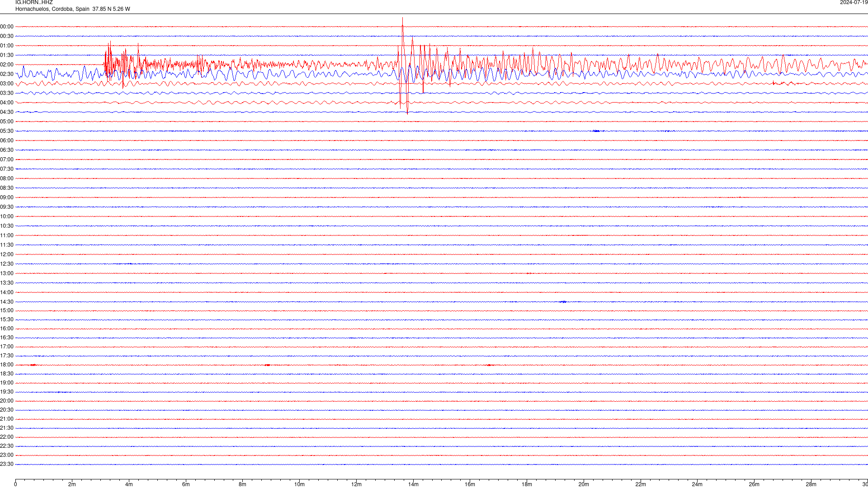The height and width of the screenshot is (488, 868).
Task: Click the 2m tick label on time axis
Action: (72, 484)
